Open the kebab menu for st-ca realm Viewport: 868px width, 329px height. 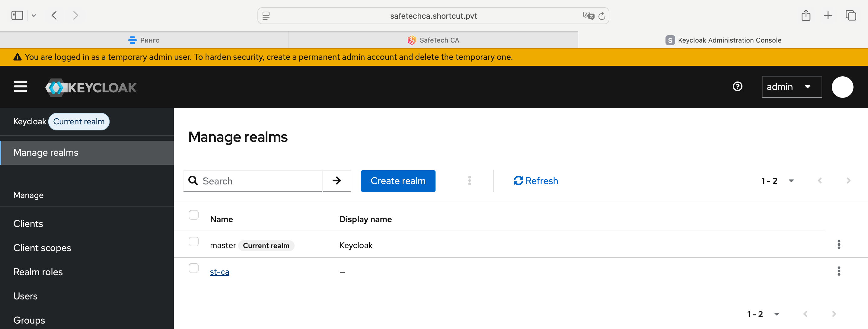point(839,271)
